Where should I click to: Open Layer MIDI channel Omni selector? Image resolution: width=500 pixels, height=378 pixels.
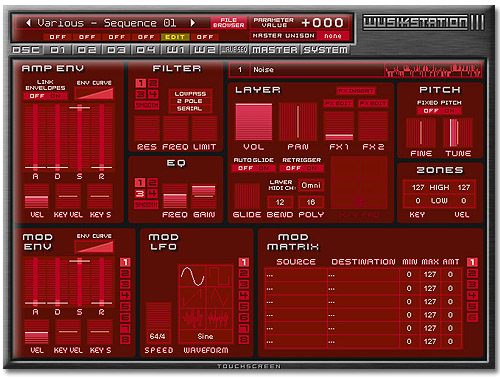click(311, 185)
